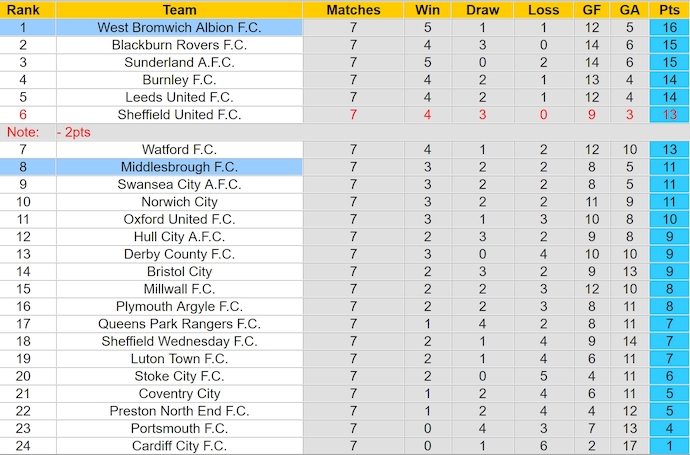
Task: Open Queens Park Rangers F.C. entry
Action: click(179, 324)
